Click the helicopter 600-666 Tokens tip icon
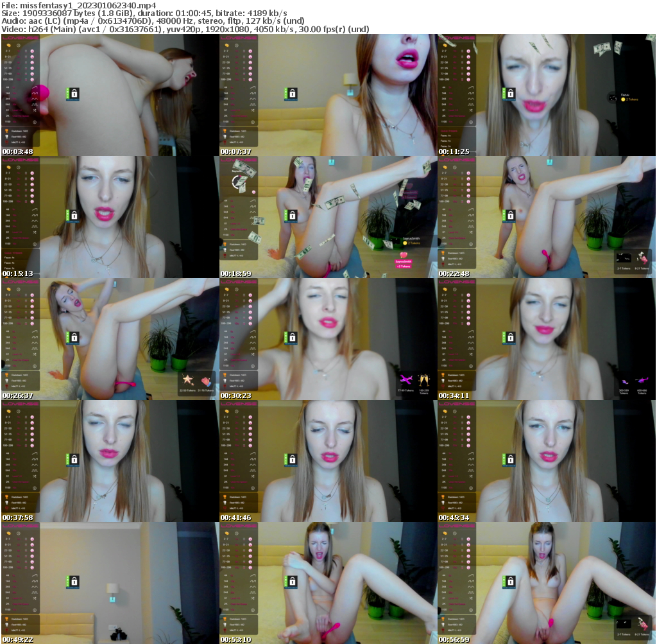The image size is (657, 644). tap(642, 380)
